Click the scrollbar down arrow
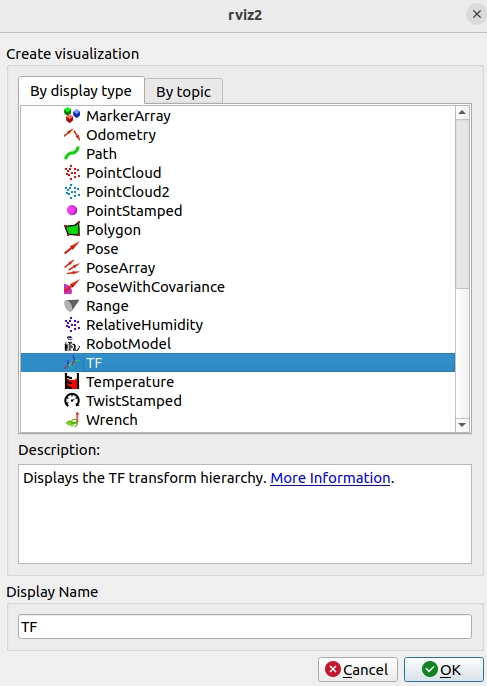 (462, 424)
